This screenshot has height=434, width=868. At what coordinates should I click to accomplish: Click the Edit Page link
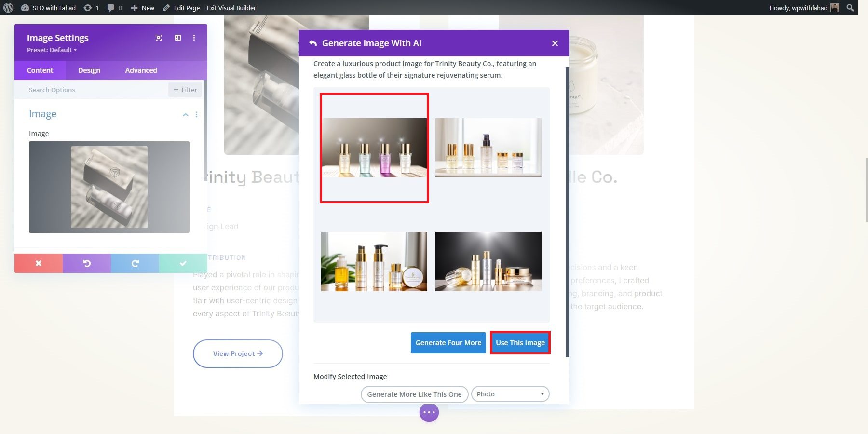pyautogui.click(x=181, y=8)
